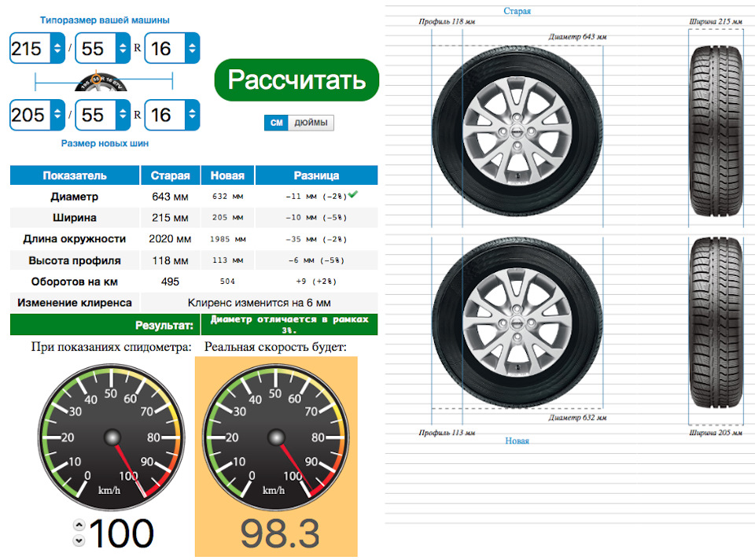755x560 pixels.
Task: Switch units to СМ
Action: pos(276,123)
